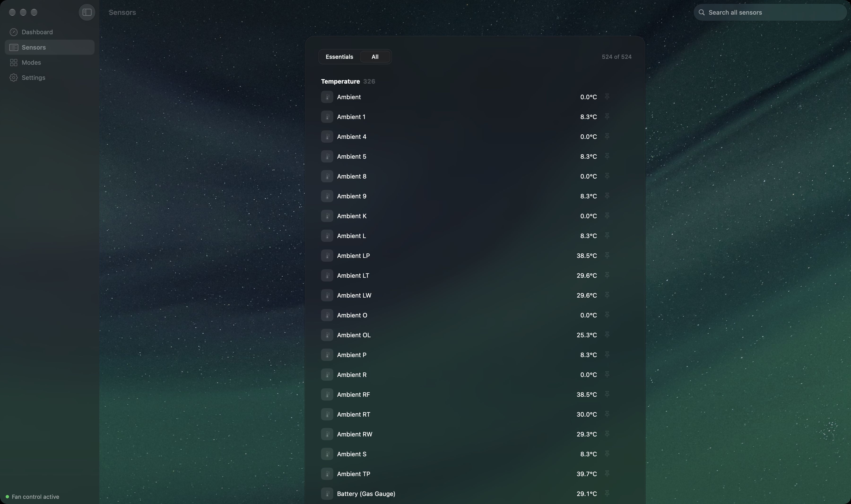Click the 29.3°C value for Ambient RW
This screenshot has height=504, width=851.
point(586,434)
